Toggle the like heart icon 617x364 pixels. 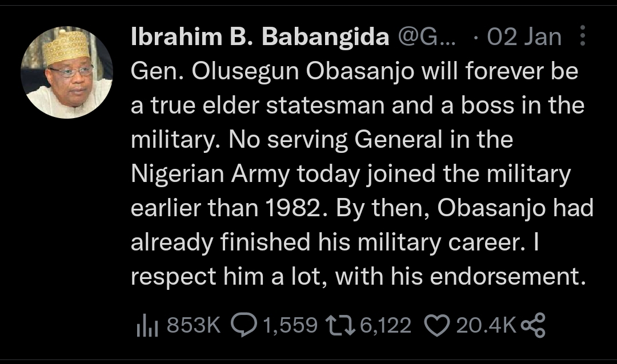coord(438,325)
